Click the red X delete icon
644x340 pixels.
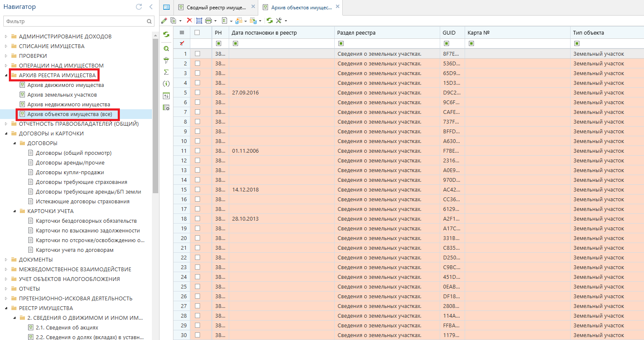(189, 20)
